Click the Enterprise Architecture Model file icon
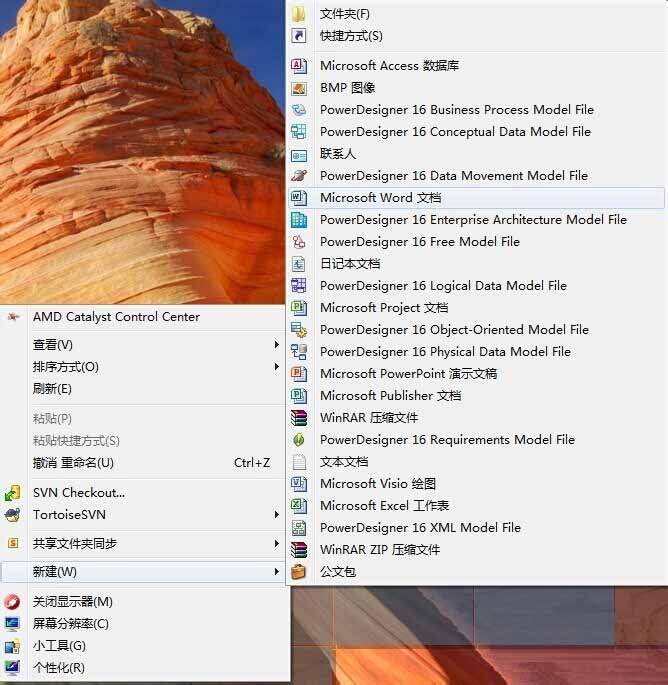This screenshot has height=685, width=668. (299, 220)
